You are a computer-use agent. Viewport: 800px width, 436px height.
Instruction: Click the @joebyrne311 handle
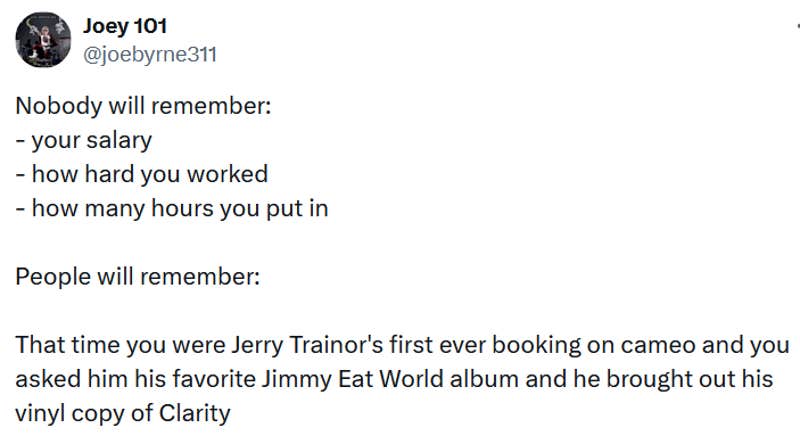click(x=149, y=53)
